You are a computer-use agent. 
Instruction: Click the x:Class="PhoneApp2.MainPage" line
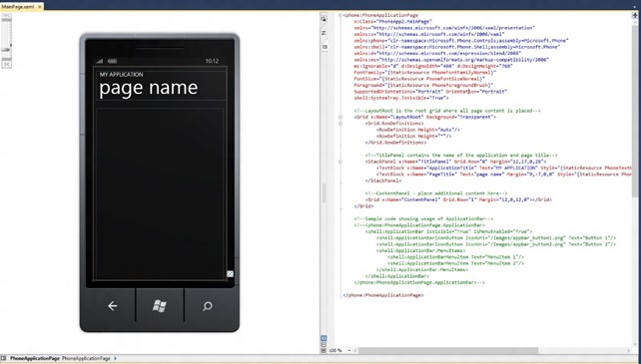click(392, 21)
